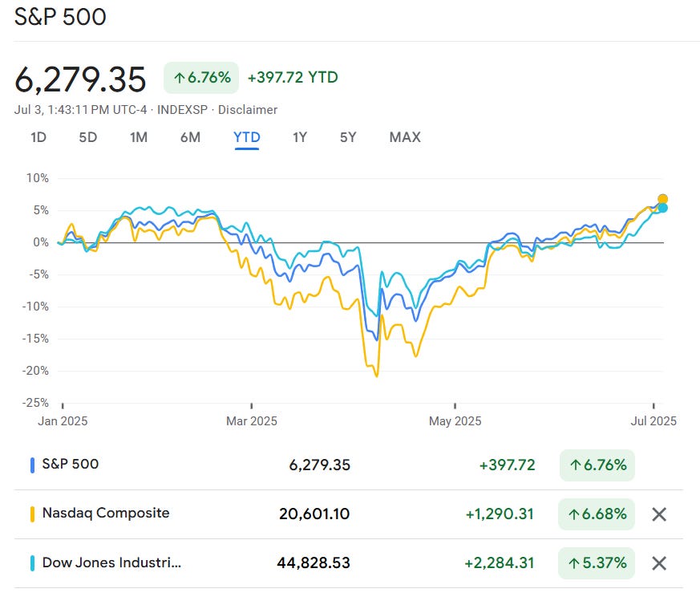
Task: Remove Nasdaq Composite comparison with X
Action: (659, 514)
